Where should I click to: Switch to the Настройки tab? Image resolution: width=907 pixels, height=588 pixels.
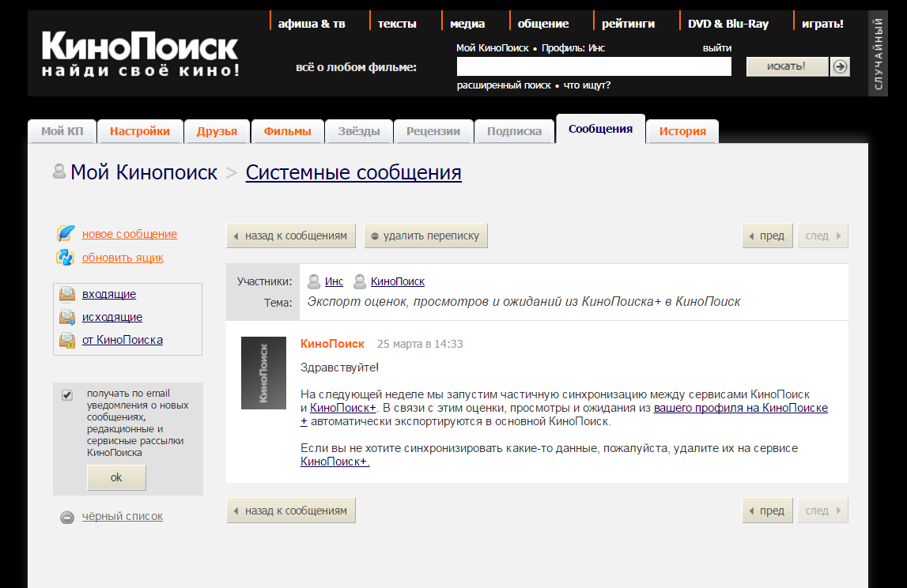(x=140, y=131)
